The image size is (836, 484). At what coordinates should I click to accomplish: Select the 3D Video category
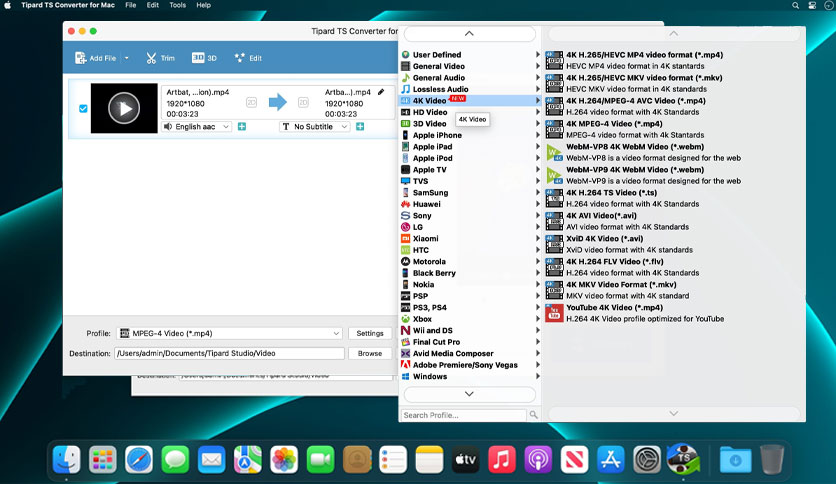(469, 124)
